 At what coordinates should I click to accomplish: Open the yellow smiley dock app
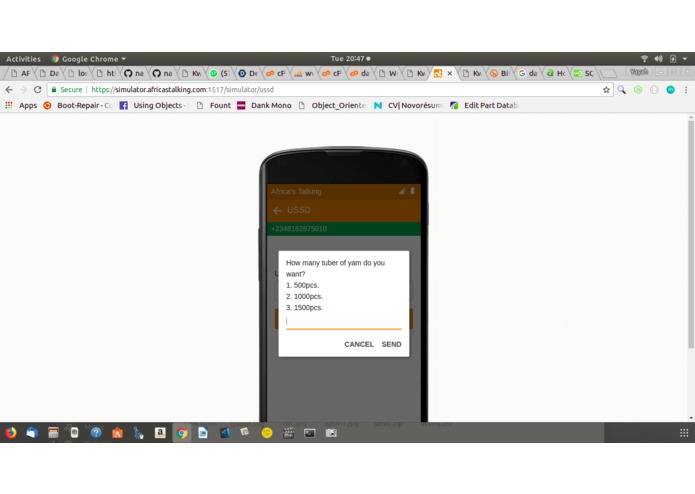click(x=267, y=433)
